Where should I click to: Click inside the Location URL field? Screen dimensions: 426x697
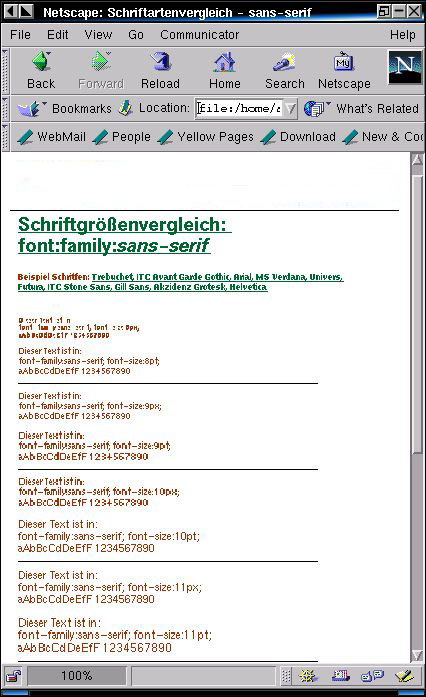(239, 108)
